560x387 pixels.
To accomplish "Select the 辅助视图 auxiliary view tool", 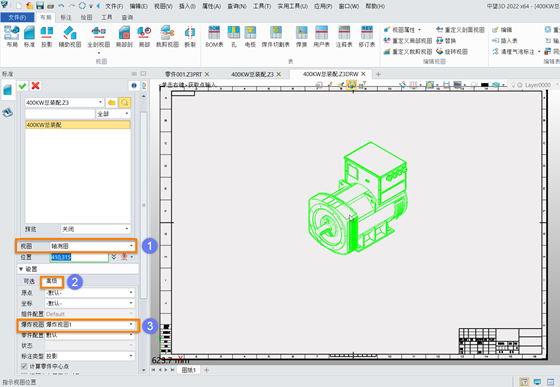I will (x=70, y=37).
